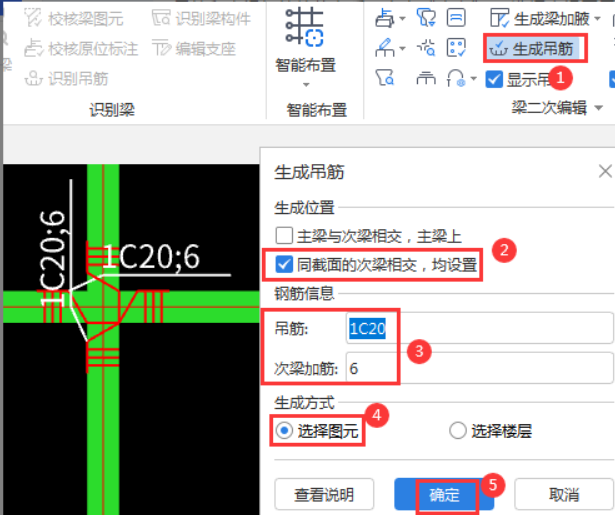
Task: Click first-row leftmost beam edit icon
Action: click(385, 18)
